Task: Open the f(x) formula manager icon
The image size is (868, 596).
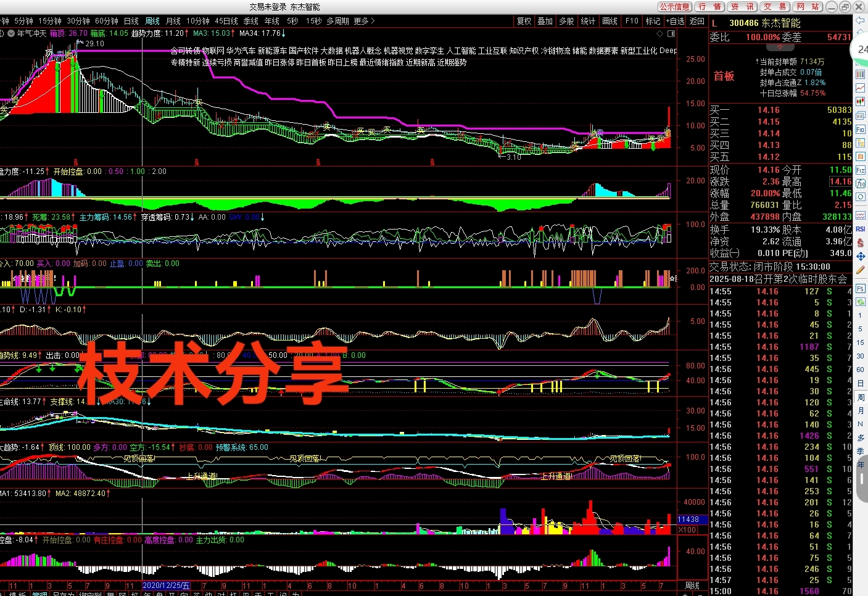Action: click(x=860, y=183)
